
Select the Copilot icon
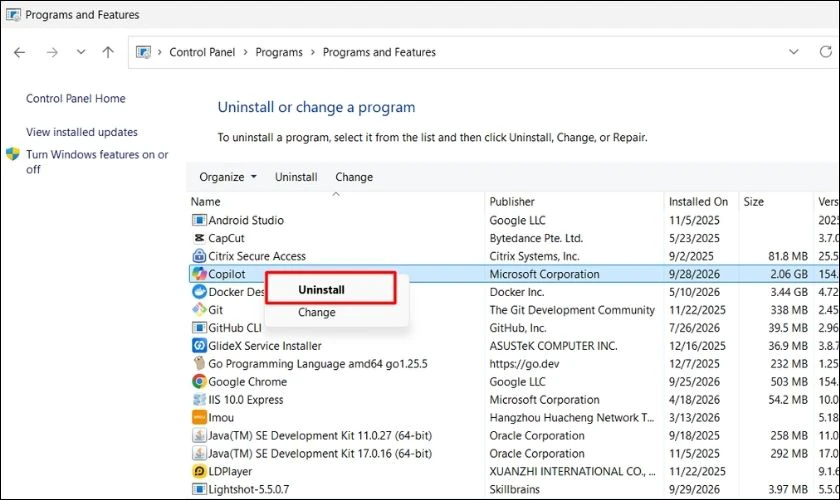(199, 274)
